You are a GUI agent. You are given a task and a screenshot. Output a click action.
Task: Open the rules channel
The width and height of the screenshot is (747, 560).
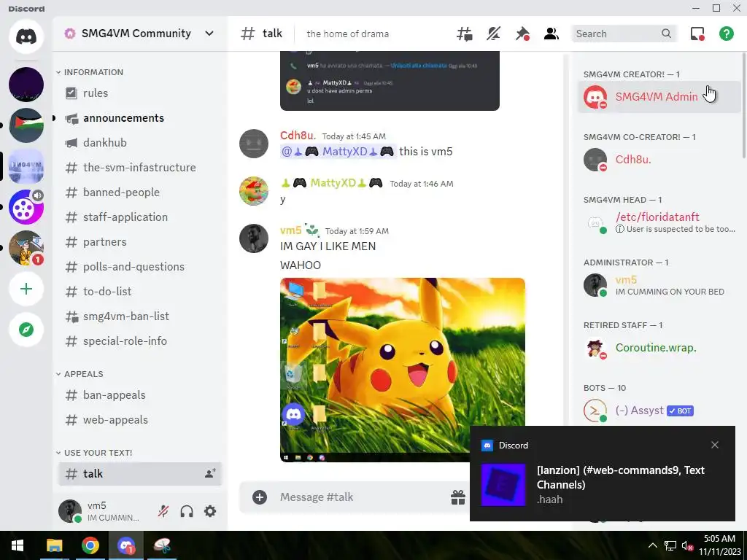coord(139,93)
